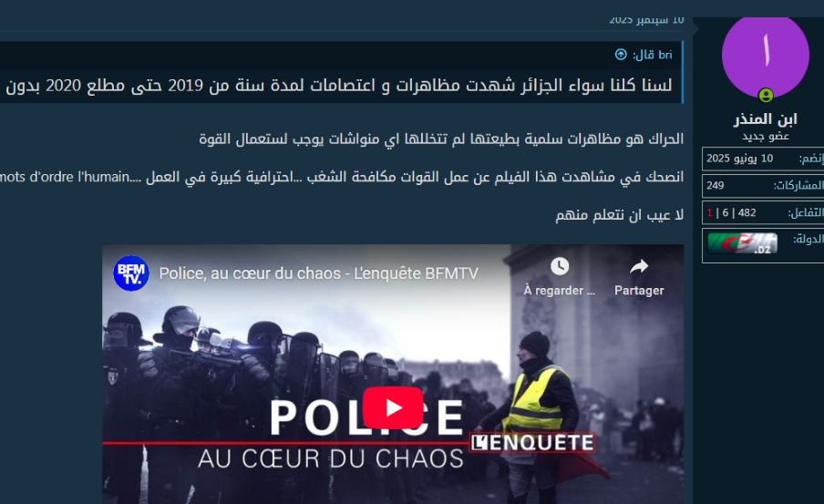Image resolution: width=824 pixels, height=504 pixels.
Task: Open username ابن المنذر profile
Action: tap(765, 119)
